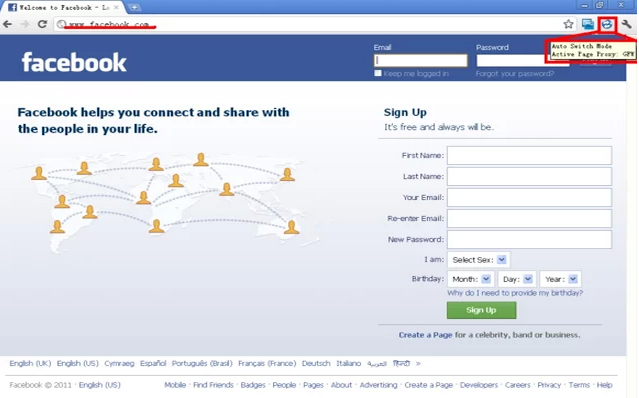Switch language to Español
Viewport: 639px width, 398px height.
153,363
